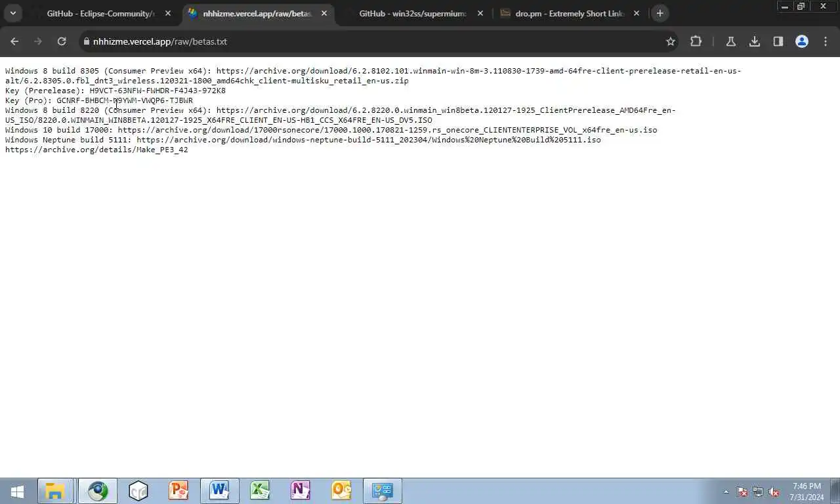This screenshot has width=840, height=504.
Task: Click the Windows 10 build 17000 line
Action: pos(331,130)
